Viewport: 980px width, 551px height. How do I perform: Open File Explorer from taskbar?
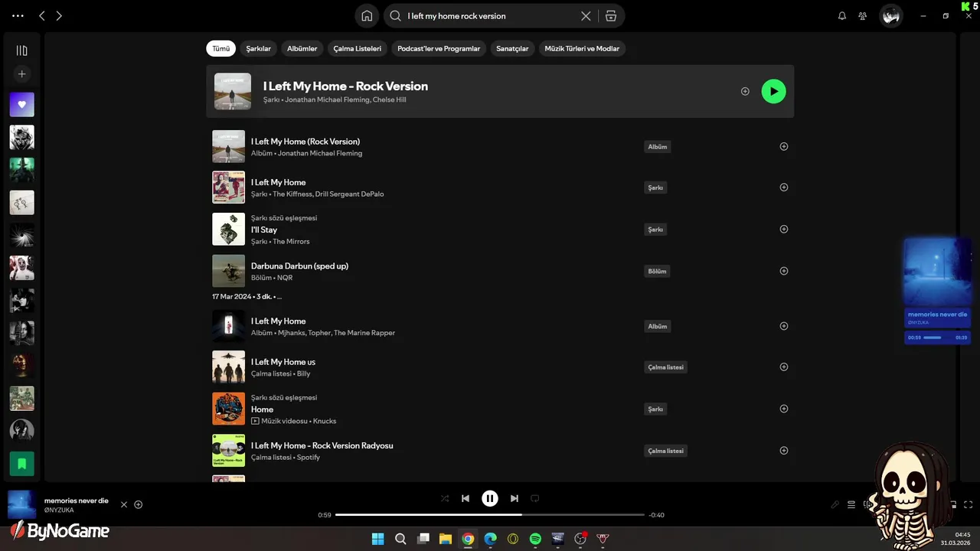coord(445,539)
